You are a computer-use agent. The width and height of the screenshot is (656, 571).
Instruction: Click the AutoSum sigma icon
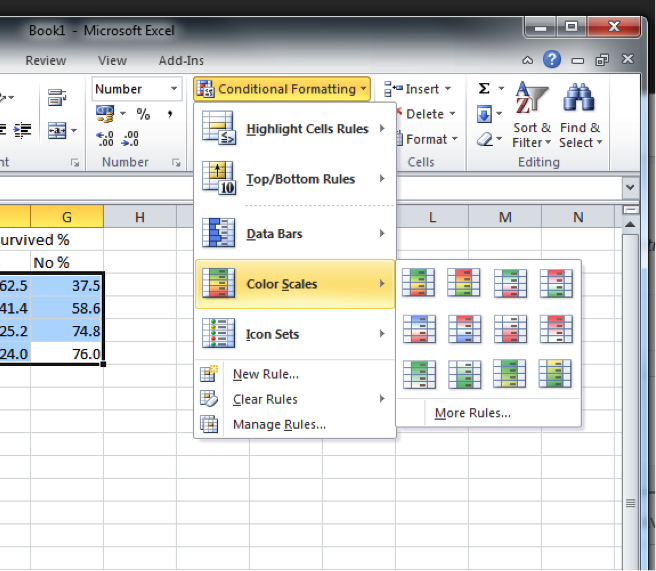click(485, 89)
